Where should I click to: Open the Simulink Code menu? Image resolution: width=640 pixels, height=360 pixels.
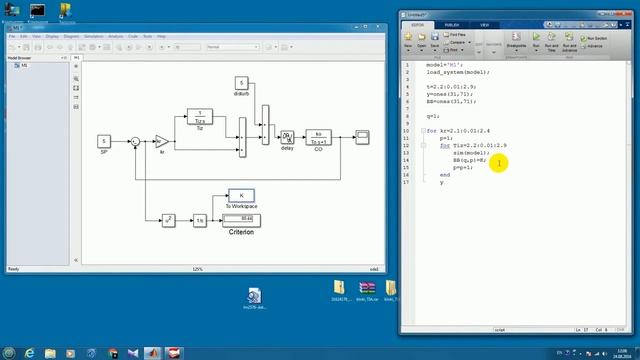tap(133, 37)
